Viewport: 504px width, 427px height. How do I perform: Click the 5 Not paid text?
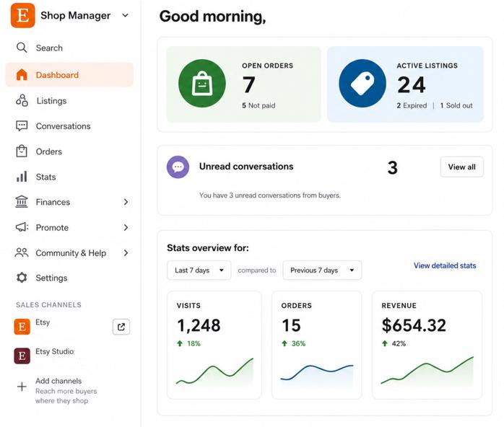coord(258,105)
